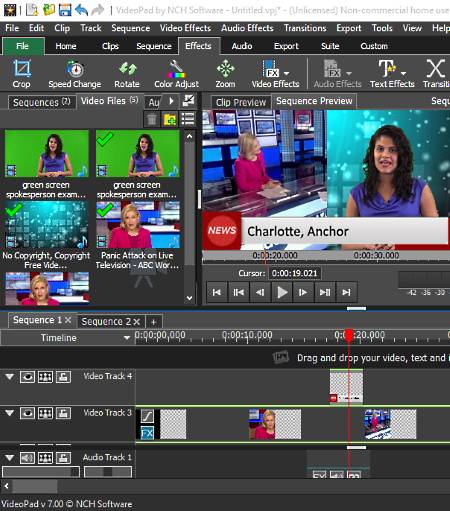This screenshot has width=450, height=511.
Task: Create a new bin folder
Action: (170, 119)
